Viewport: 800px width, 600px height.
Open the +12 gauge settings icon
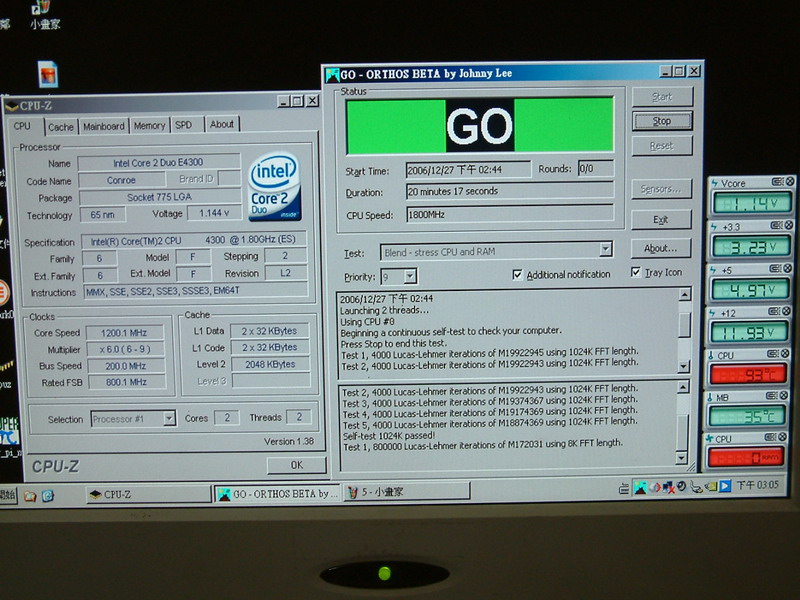tap(774, 311)
